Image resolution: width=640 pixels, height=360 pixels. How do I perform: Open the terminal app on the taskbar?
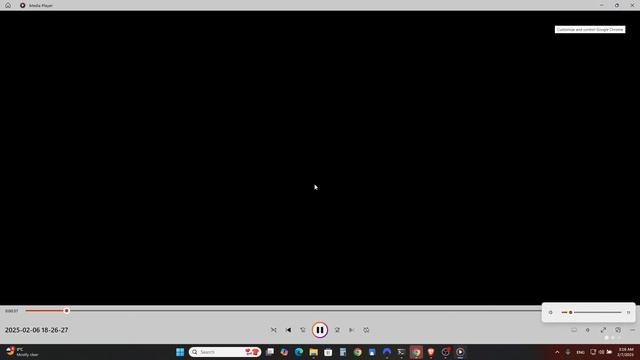(x=401, y=352)
